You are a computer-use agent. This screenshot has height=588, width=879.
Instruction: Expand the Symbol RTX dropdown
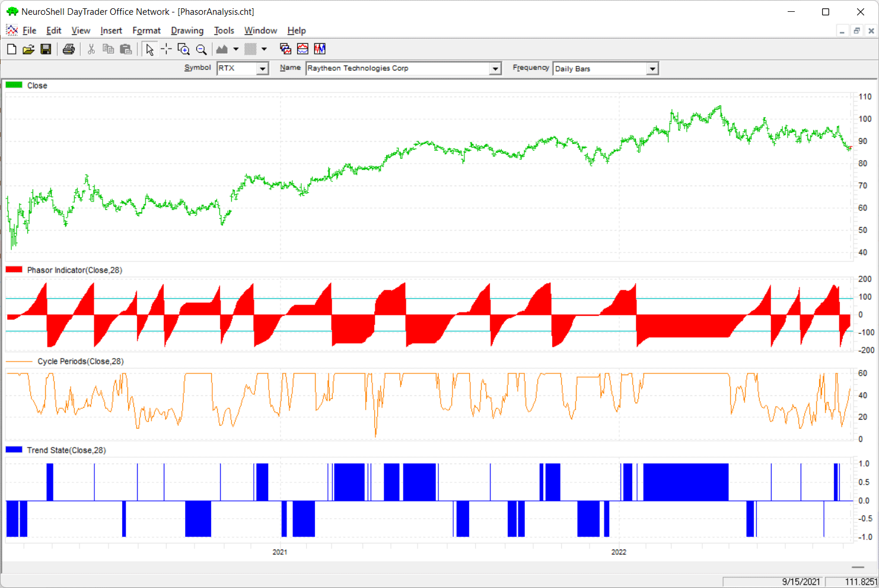(x=262, y=69)
